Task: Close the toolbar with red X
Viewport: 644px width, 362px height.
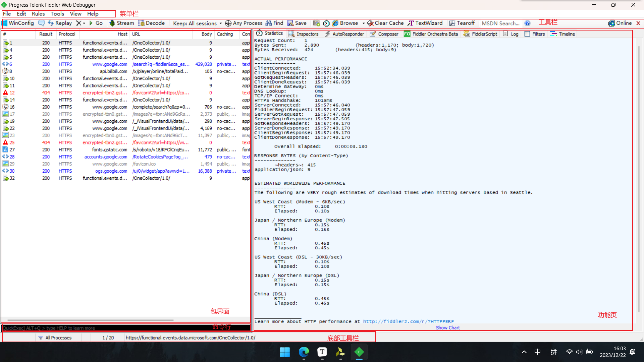Action: 638,23
